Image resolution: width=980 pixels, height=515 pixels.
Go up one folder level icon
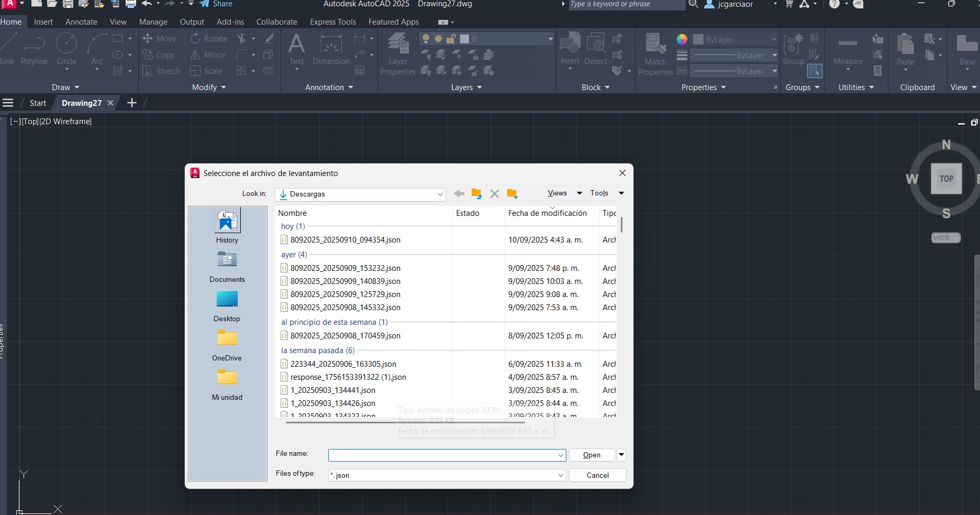[476, 194]
